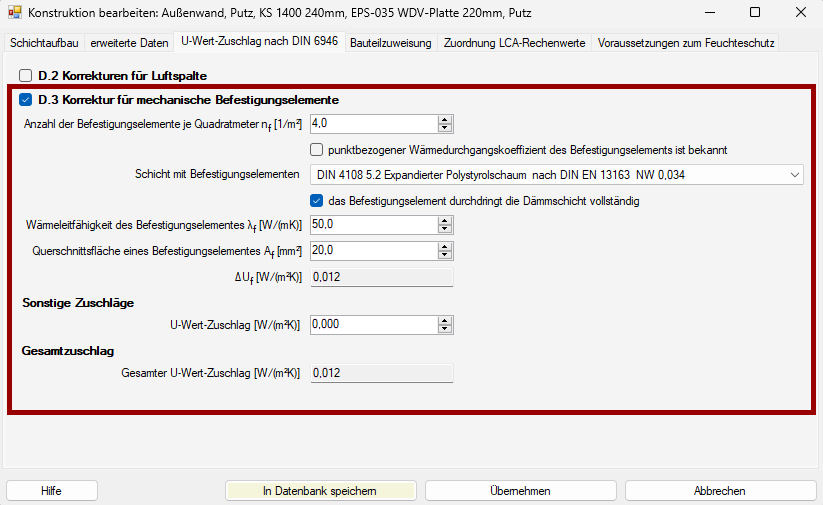Click into the Querschnittsfläche input field
This screenshot has height=505, width=823.
[x=373, y=250]
